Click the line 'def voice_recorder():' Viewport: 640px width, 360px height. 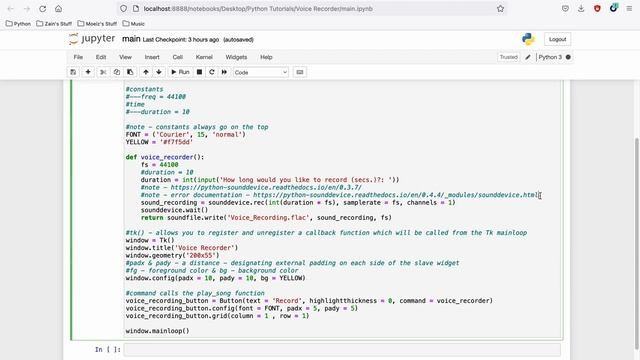coord(165,157)
